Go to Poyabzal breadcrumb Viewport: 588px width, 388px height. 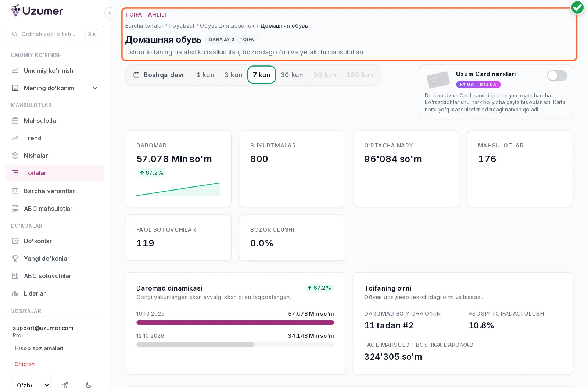pos(182,26)
